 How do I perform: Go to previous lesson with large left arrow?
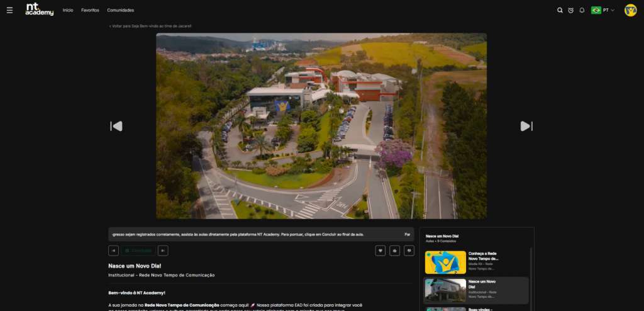coord(116,127)
